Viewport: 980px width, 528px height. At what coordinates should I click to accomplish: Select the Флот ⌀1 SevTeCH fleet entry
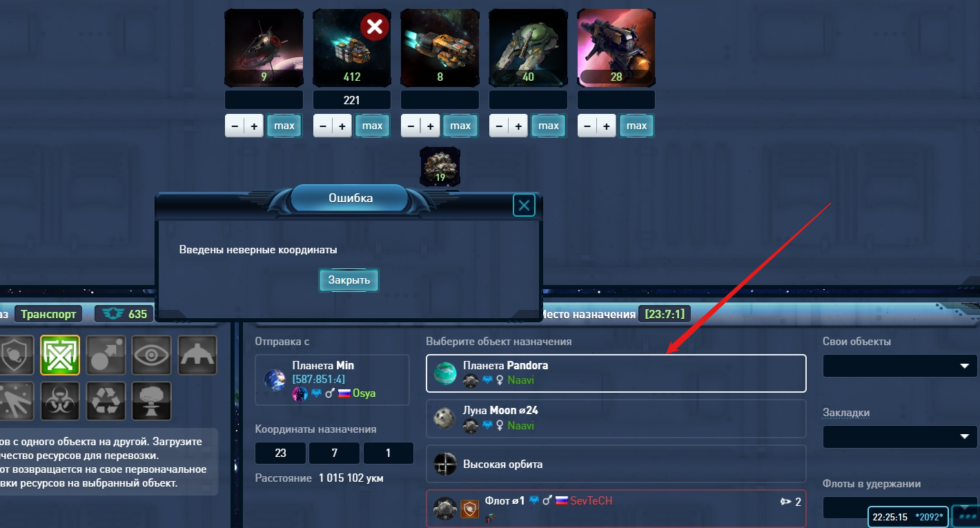[x=616, y=509]
